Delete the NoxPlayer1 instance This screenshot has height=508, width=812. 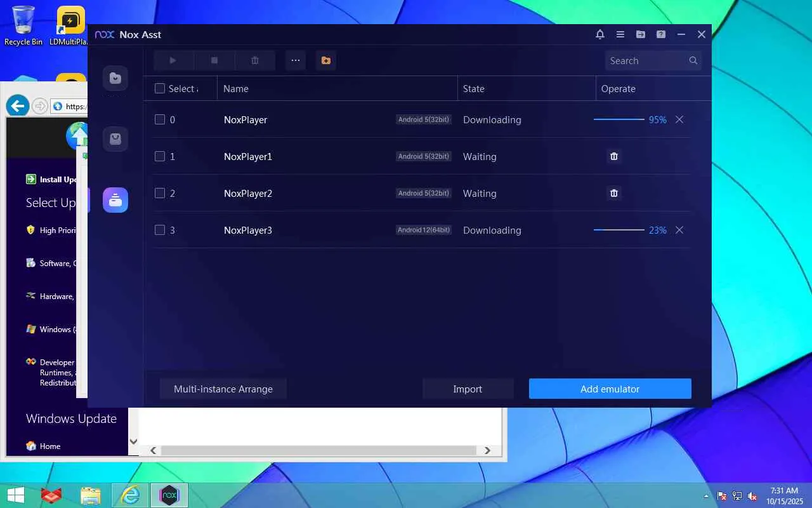tap(614, 156)
